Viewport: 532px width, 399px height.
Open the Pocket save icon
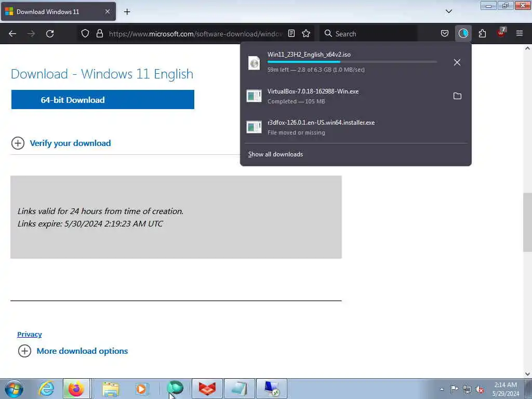[445, 33]
